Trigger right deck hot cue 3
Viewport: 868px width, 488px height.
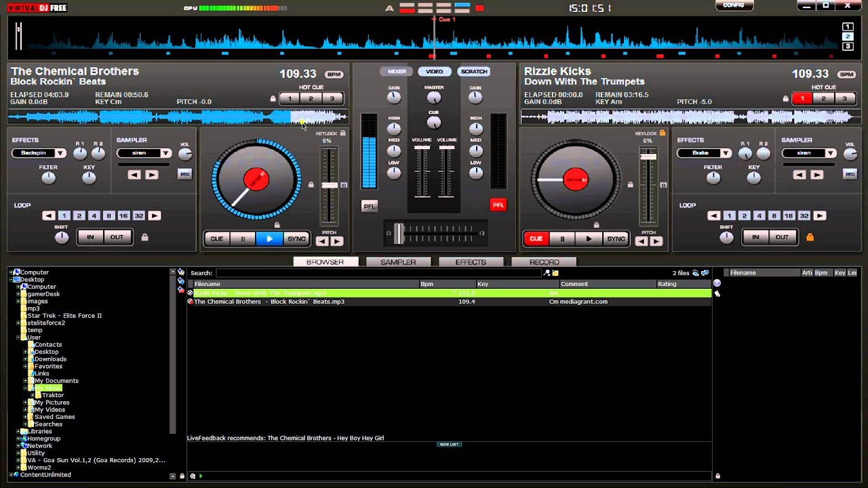[844, 99]
